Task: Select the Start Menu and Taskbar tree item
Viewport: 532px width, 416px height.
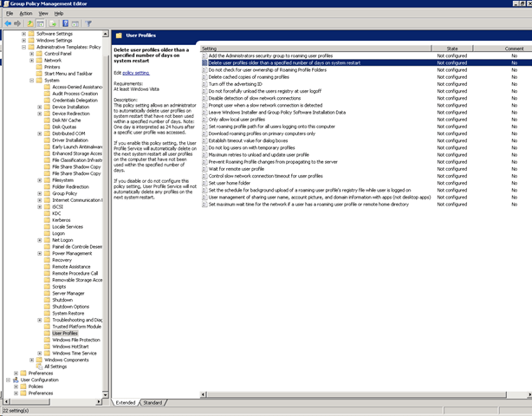Action: pyautogui.click(x=68, y=74)
